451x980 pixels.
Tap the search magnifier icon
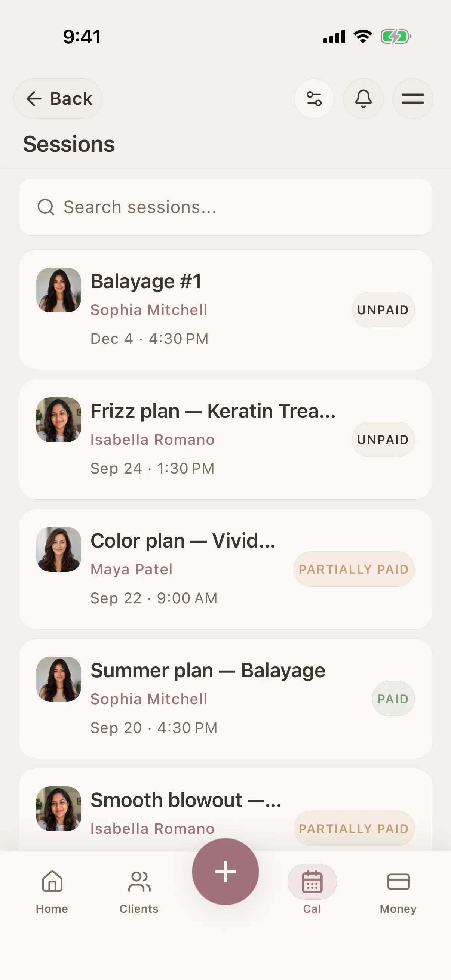[46, 207]
